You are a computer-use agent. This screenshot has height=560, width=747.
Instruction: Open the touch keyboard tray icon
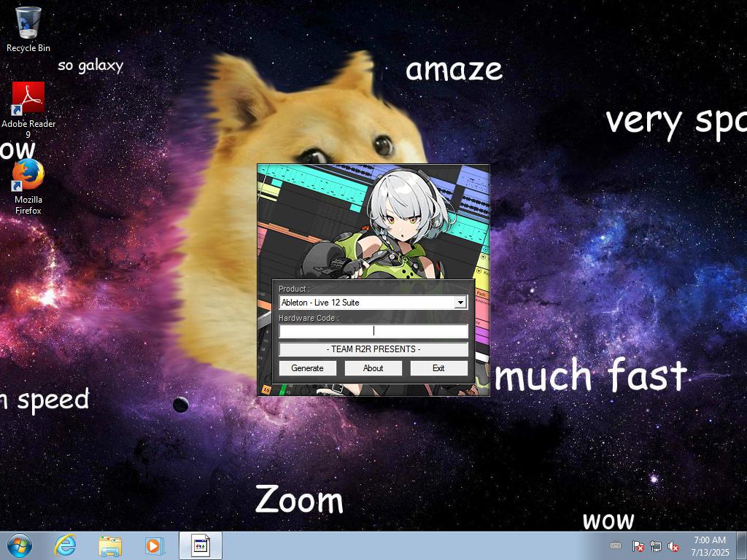616,545
